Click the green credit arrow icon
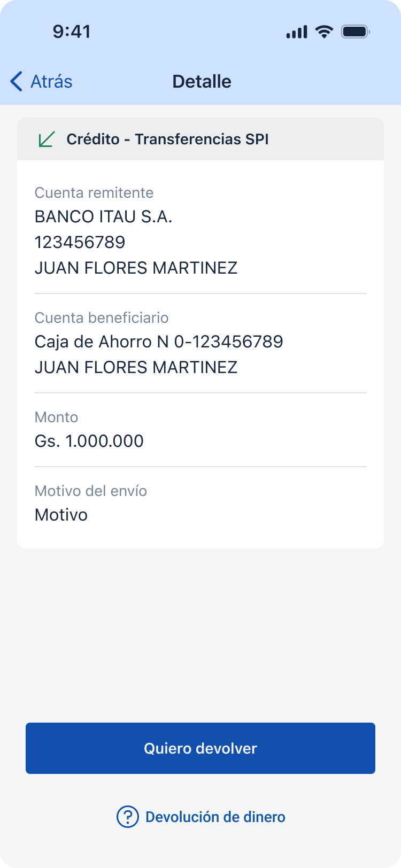The width and height of the screenshot is (401, 868). [47, 139]
